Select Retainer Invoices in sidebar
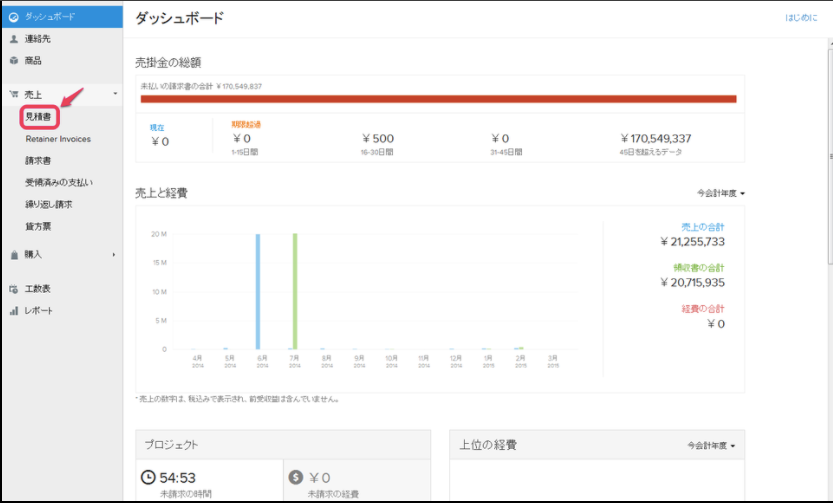 (x=58, y=139)
